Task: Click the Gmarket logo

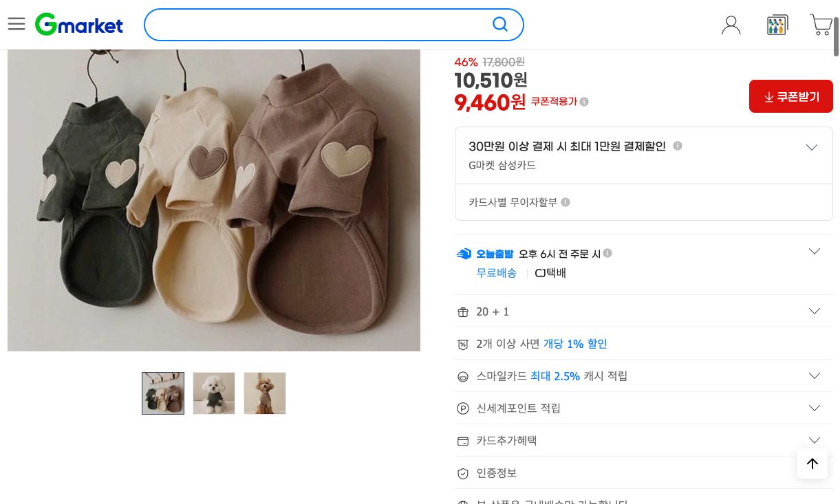Action: click(78, 23)
